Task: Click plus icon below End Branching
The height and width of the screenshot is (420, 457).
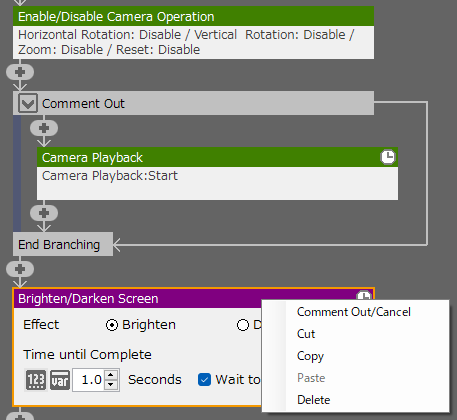Action: (x=20, y=269)
